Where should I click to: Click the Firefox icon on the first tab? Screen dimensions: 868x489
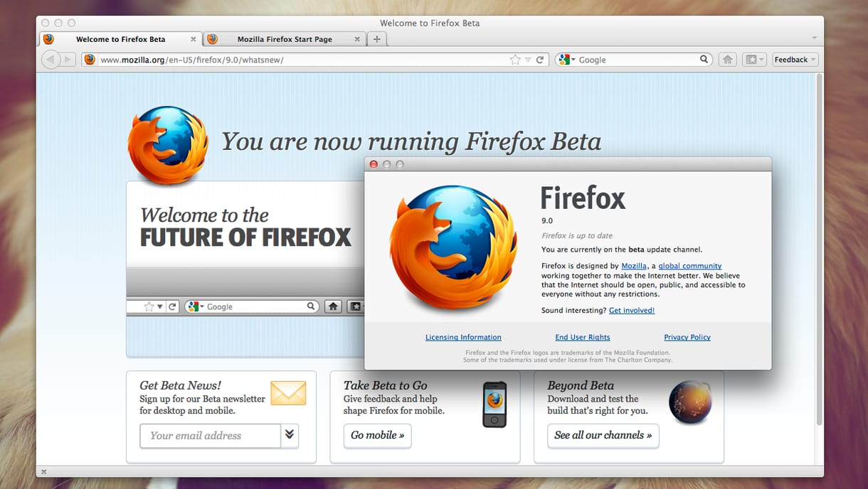(48, 39)
